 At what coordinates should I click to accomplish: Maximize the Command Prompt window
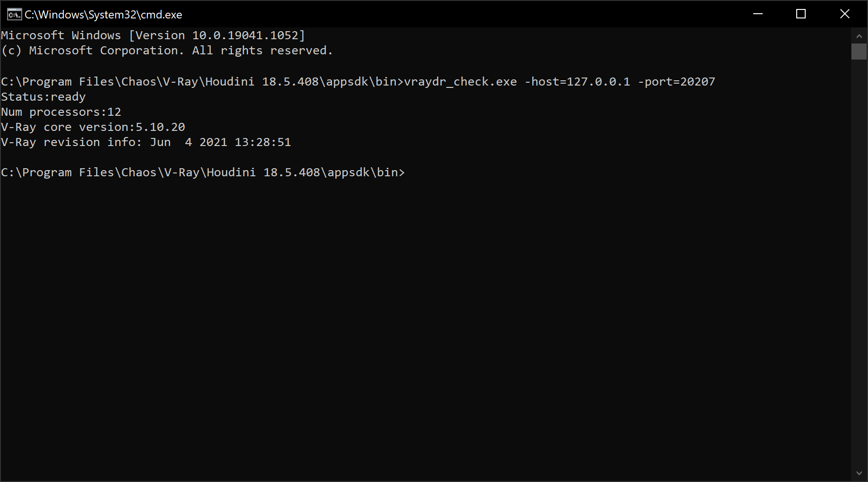[x=801, y=14]
